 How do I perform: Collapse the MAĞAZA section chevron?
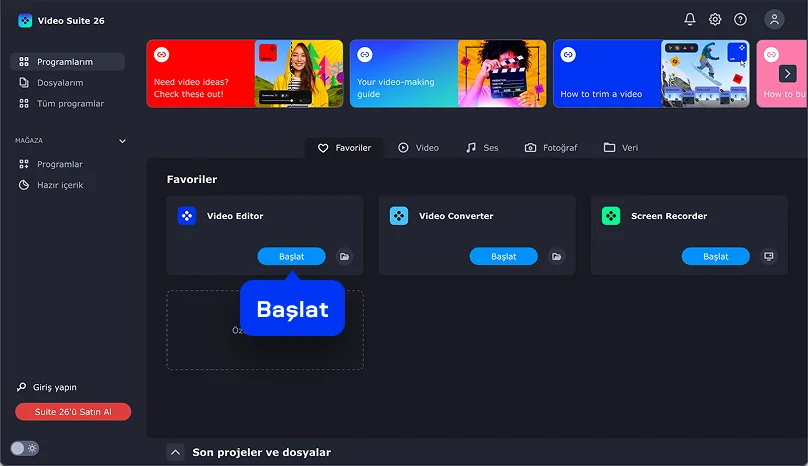pos(122,141)
